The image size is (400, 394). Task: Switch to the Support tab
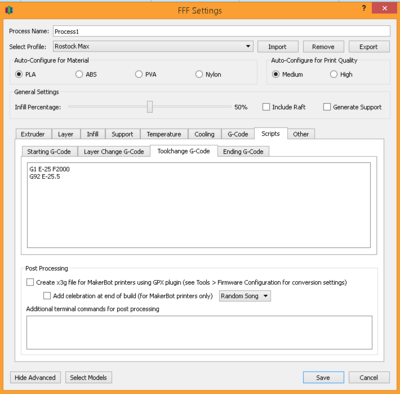click(122, 134)
